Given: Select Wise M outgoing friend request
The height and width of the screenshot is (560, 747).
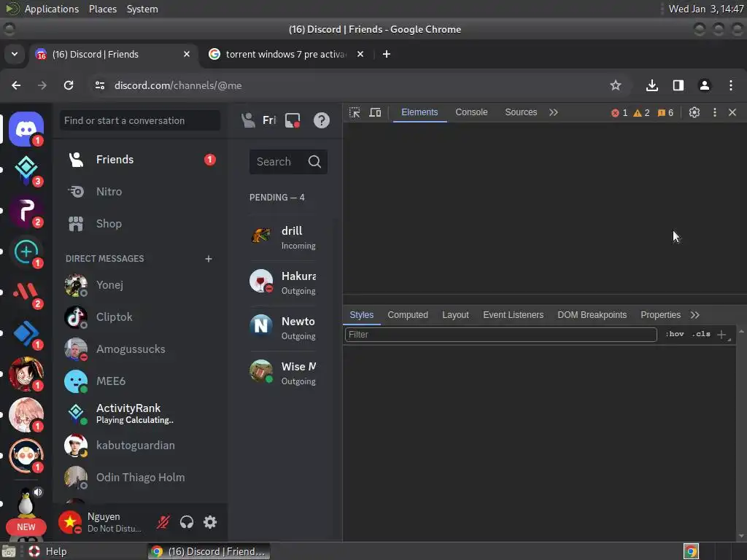Looking at the screenshot, I should (x=284, y=373).
